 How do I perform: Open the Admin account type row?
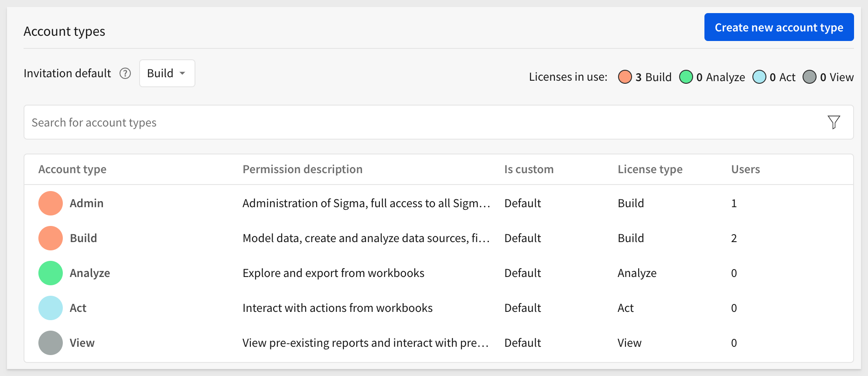(438, 203)
